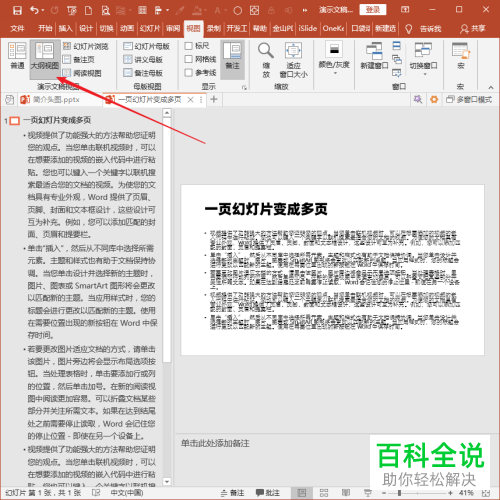Switch to 幻灯片浏览 Slide Sorter view
This screenshot has height=500, width=500.
86,46
